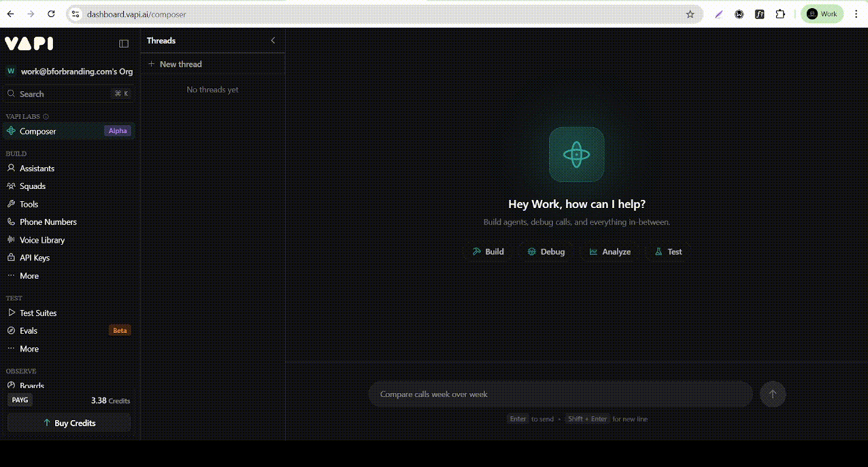The width and height of the screenshot is (868, 467).
Task: Select the Debug suggestion chip
Action: point(546,252)
